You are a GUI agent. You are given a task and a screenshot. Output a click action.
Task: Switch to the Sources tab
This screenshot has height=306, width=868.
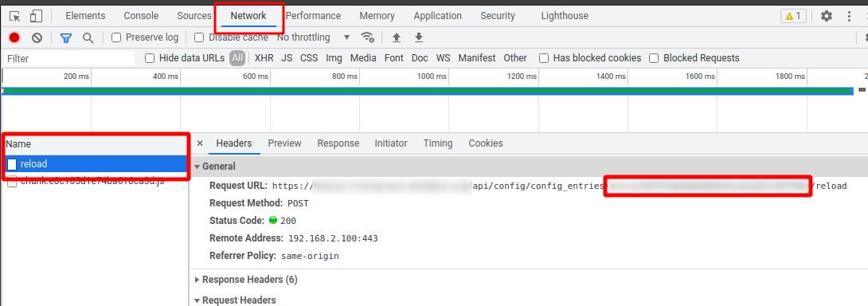pos(194,16)
